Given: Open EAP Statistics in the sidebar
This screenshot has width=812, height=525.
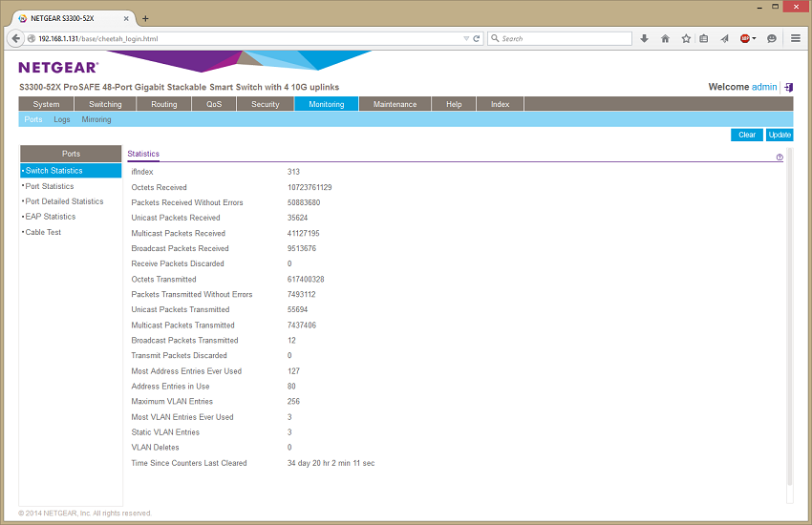Looking at the screenshot, I should 51,217.
